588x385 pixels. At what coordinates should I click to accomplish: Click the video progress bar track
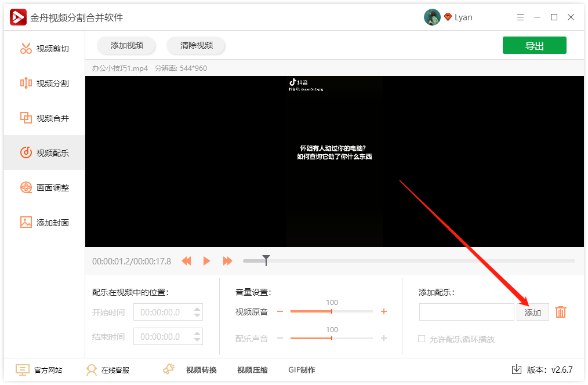409,261
